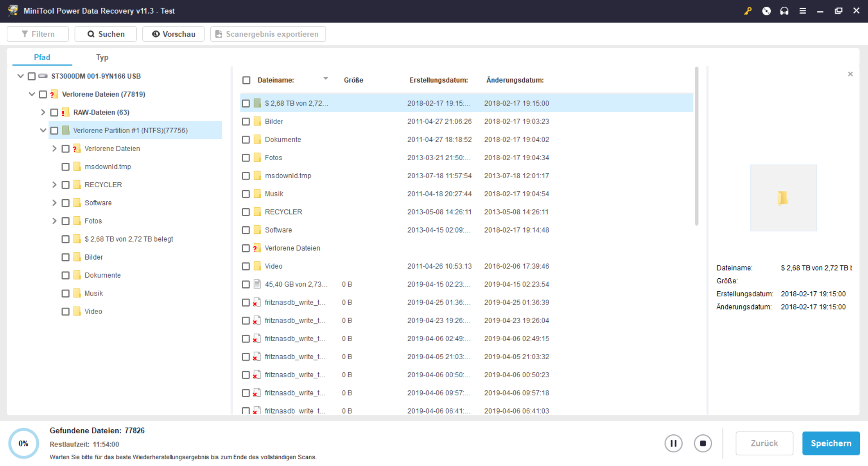Image resolution: width=868 pixels, height=466 pixels.
Task: Select $ 2,68 TB von 2,72 TB belegt tree item
Action: coord(129,239)
